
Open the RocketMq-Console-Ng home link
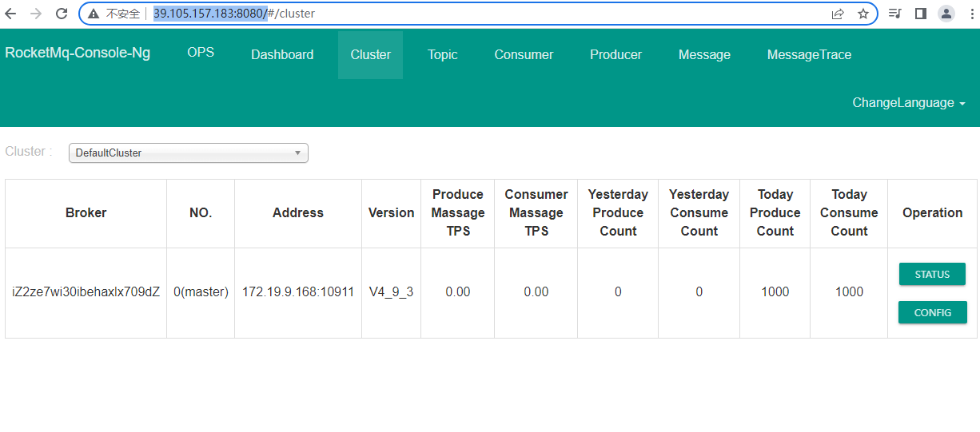[78, 53]
